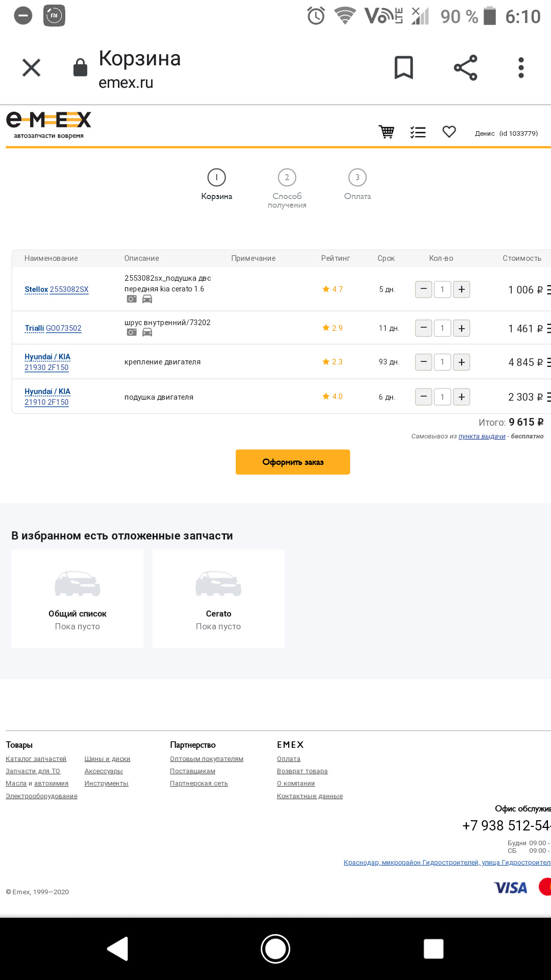This screenshot has width=551, height=980.
Task: Close the browser tab with X icon
Action: (31, 67)
